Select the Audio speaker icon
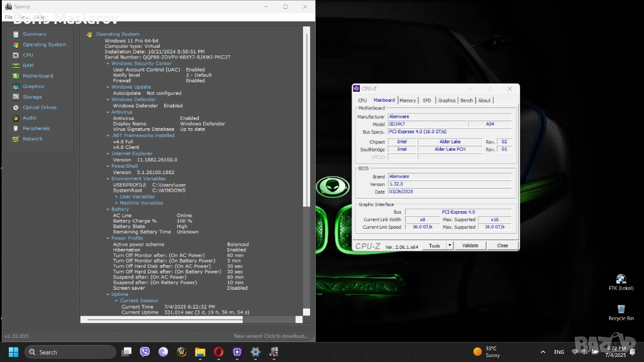644x362 pixels. (16, 118)
